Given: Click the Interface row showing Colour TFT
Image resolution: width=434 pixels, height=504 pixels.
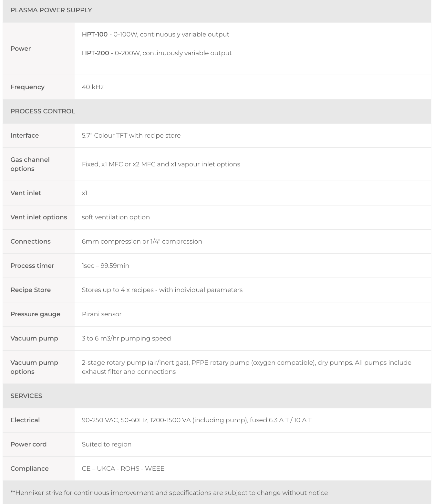Looking at the screenshot, I should (217, 135).
